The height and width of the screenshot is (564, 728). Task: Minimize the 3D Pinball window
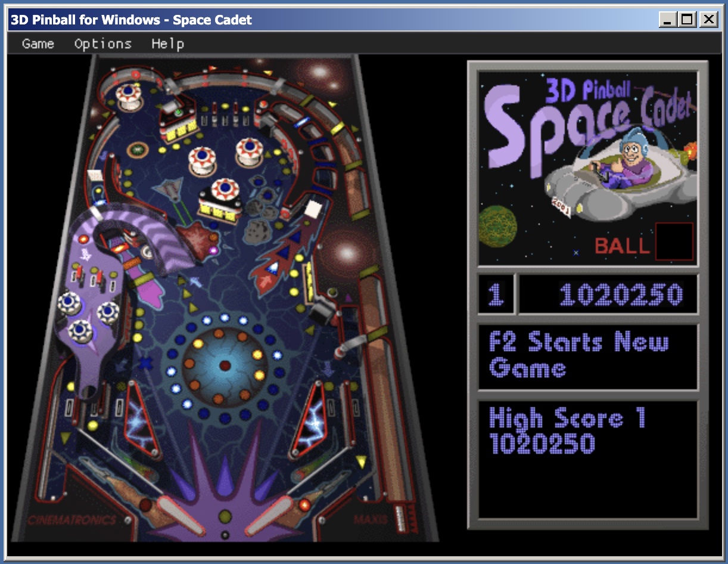coord(668,20)
